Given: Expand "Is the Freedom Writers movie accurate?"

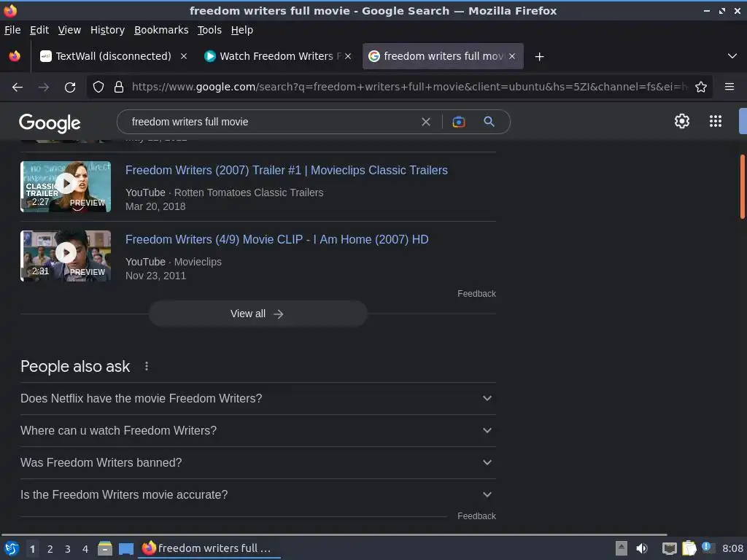Looking at the screenshot, I should point(258,495).
